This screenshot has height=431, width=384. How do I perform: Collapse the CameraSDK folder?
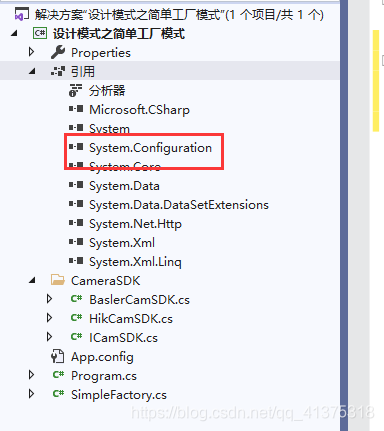coord(32,280)
